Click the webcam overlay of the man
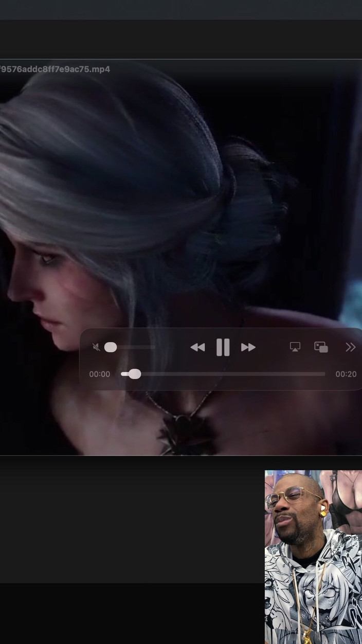Screen dimensions: 362x644 [313, 557]
